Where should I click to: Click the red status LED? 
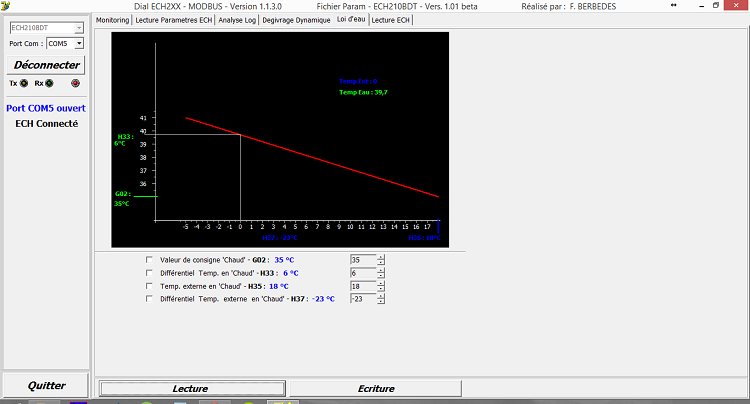coord(74,84)
